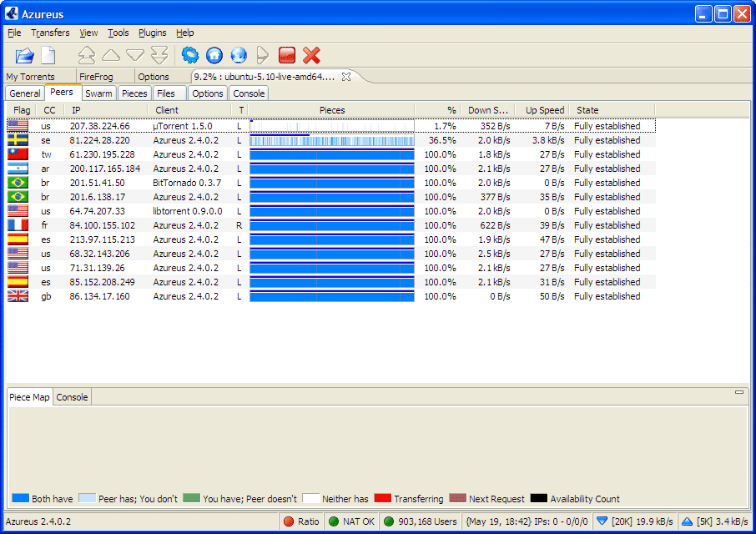Viewport: 756px width, 534px height.
Task: Sort by the Down Speed column header
Action: click(x=488, y=110)
